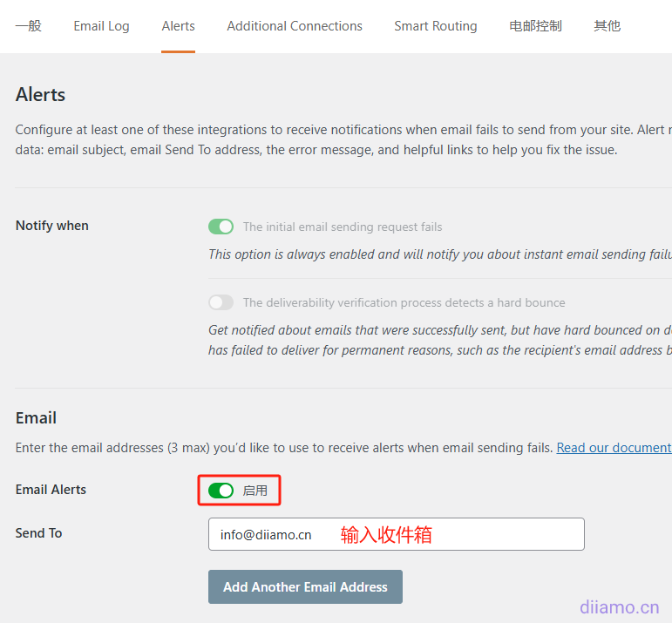Screen dimensions: 672x623
Task: Click the Notify when row label
Action: (52, 225)
